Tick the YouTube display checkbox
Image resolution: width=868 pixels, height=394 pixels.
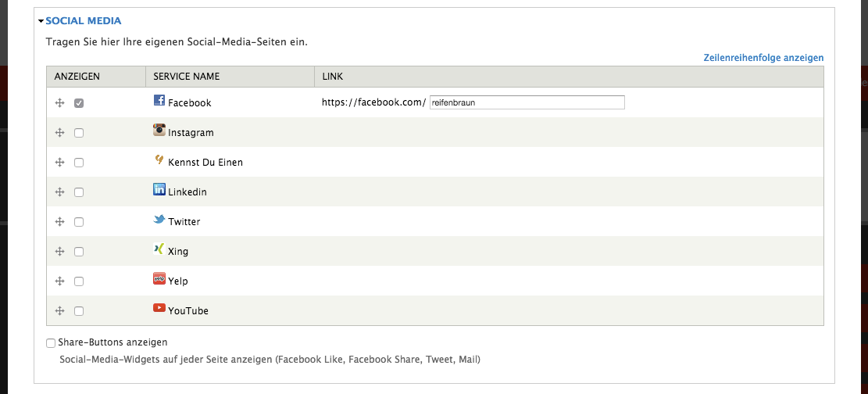(x=79, y=311)
